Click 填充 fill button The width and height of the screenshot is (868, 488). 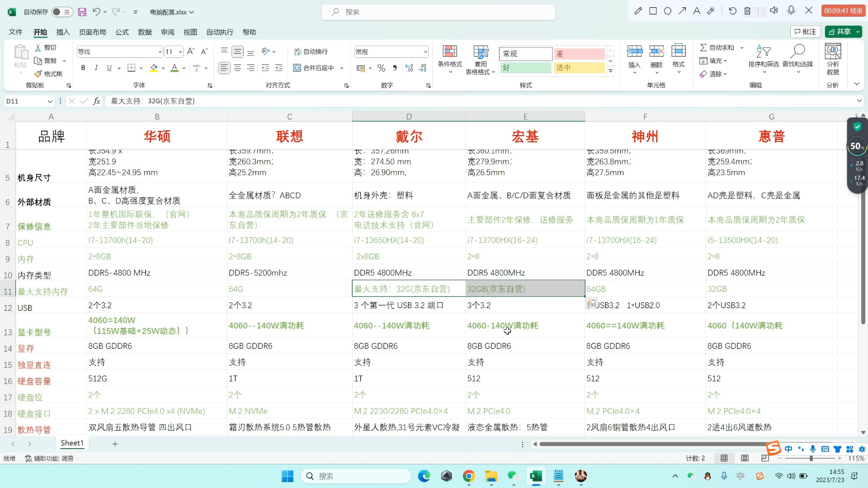[x=713, y=61]
